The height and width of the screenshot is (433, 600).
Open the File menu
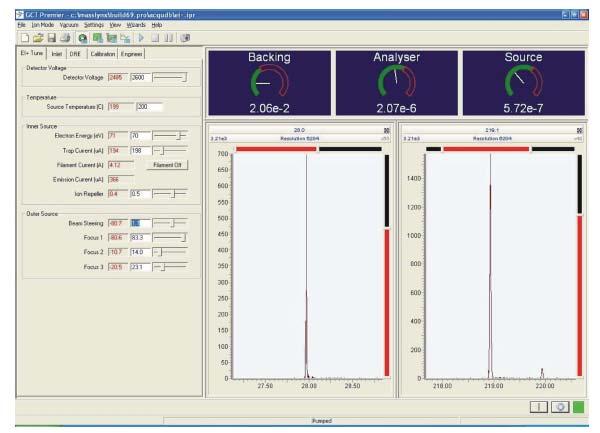(x=21, y=25)
